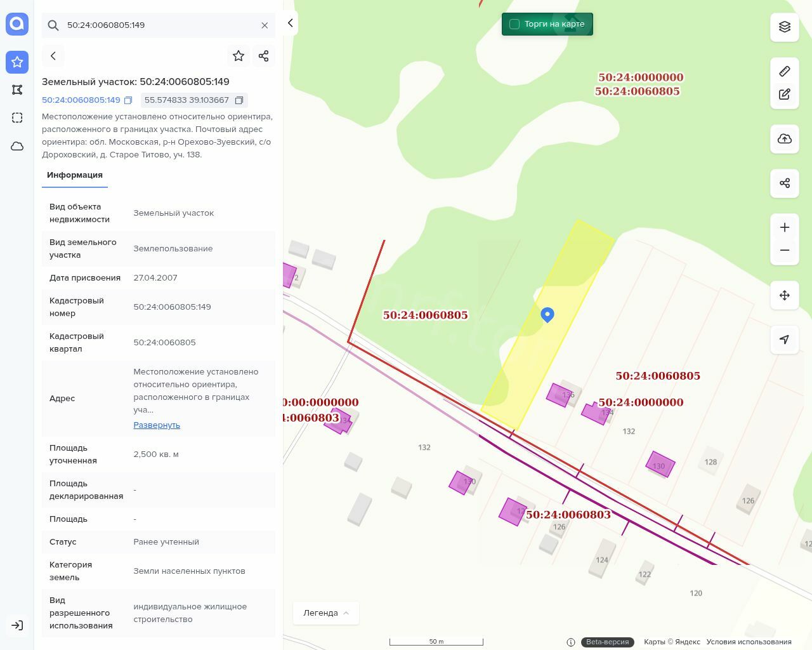Zoom in the map with plus button
Screen dimensions: 812x650
coord(785,228)
